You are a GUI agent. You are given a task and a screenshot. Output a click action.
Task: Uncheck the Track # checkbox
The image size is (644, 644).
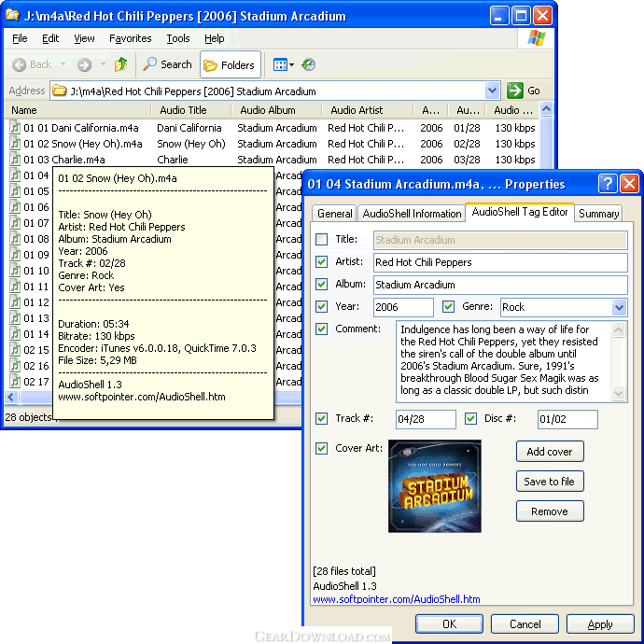322,418
